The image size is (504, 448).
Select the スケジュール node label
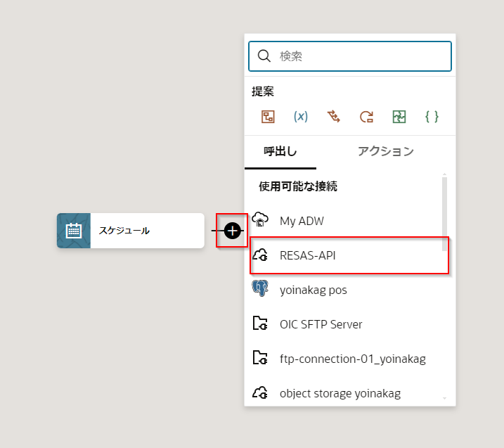click(124, 231)
